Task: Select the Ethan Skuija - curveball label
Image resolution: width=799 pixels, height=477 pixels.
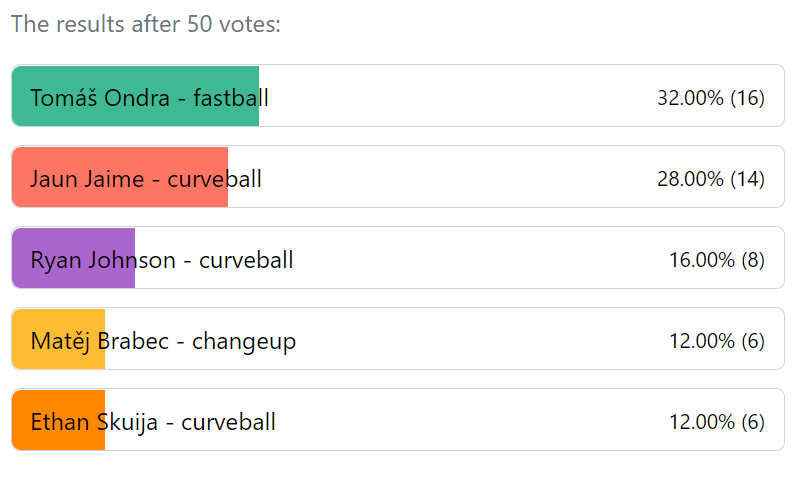Action: tap(153, 422)
